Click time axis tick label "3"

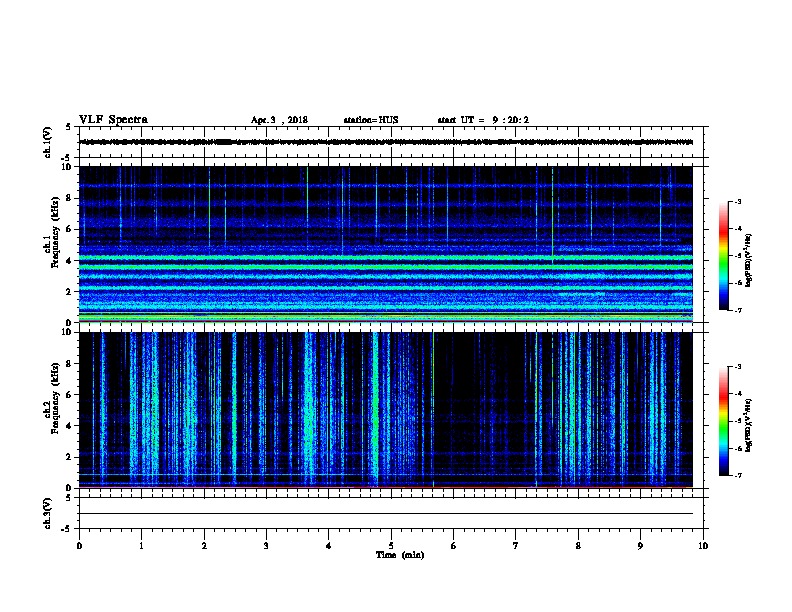coord(266,546)
